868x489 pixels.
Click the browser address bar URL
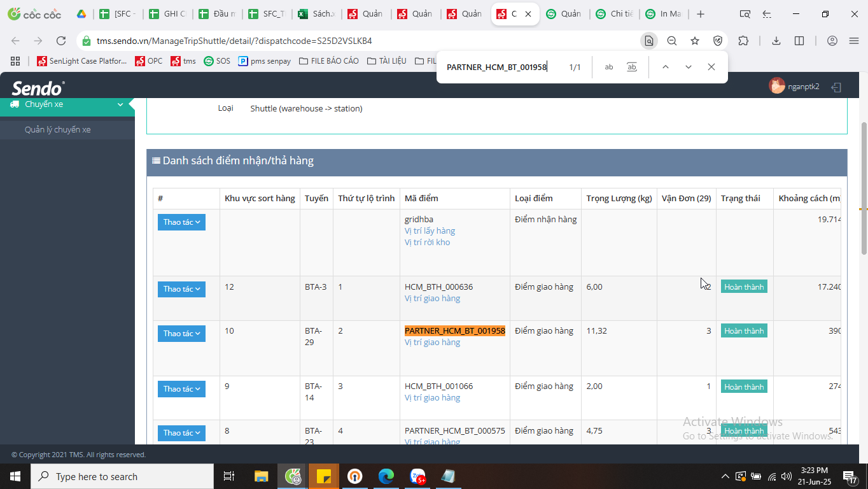tap(234, 41)
